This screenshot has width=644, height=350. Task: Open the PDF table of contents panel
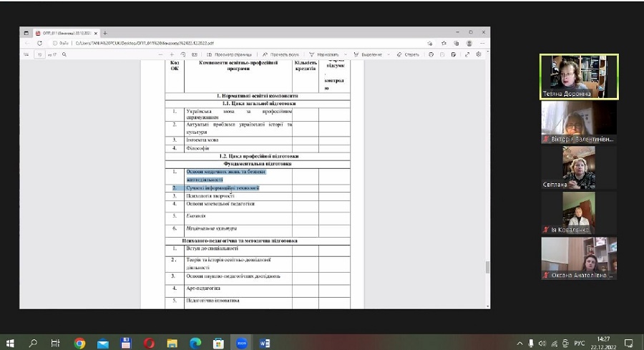(26, 54)
